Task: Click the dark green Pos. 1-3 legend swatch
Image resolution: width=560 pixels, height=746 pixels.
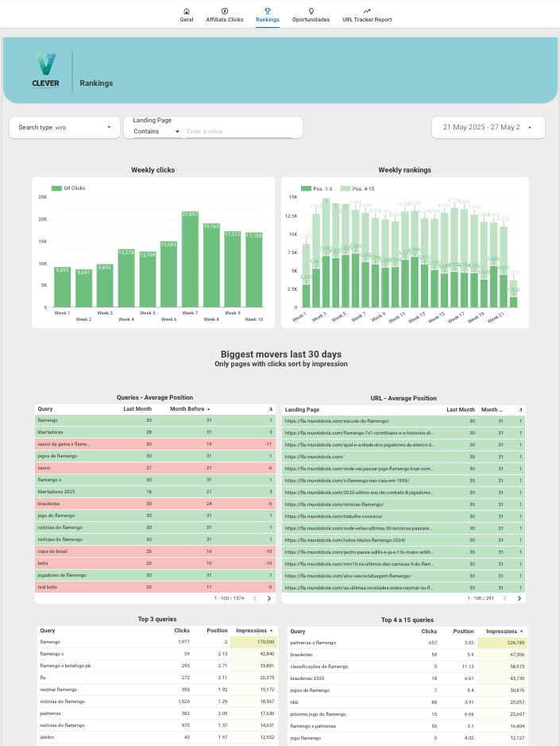Action: [x=306, y=188]
